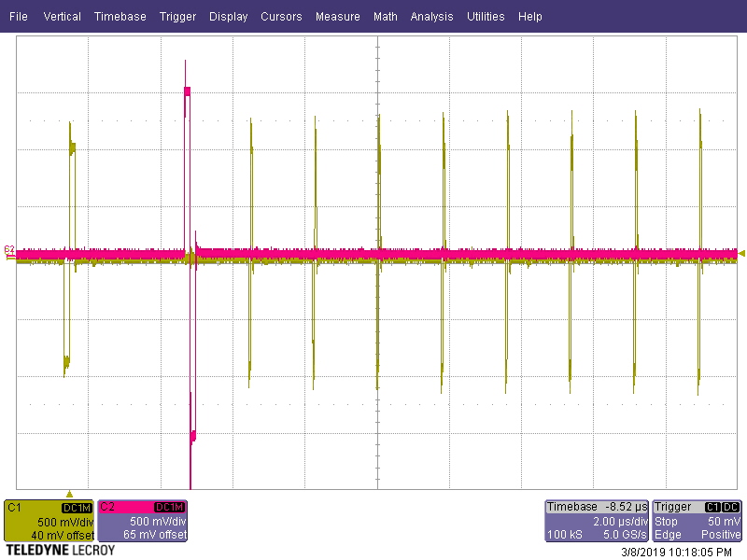The image size is (747, 560).
Task: Click the tall pink C2 pulse peak
Action: (188, 91)
